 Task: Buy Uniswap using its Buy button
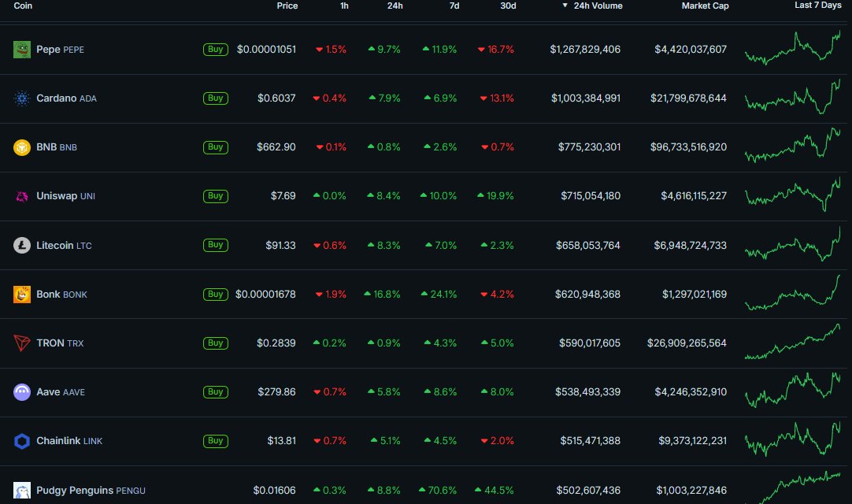pos(216,196)
